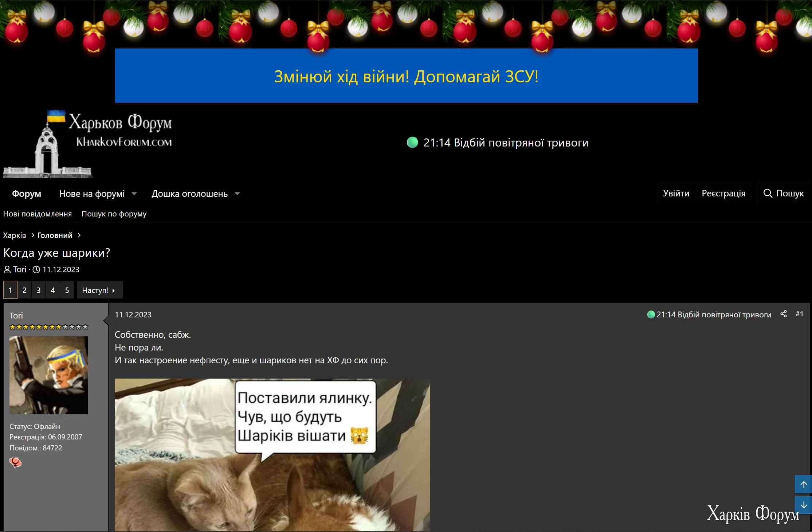Click the clock icon near date 11.12.2023

pos(36,270)
